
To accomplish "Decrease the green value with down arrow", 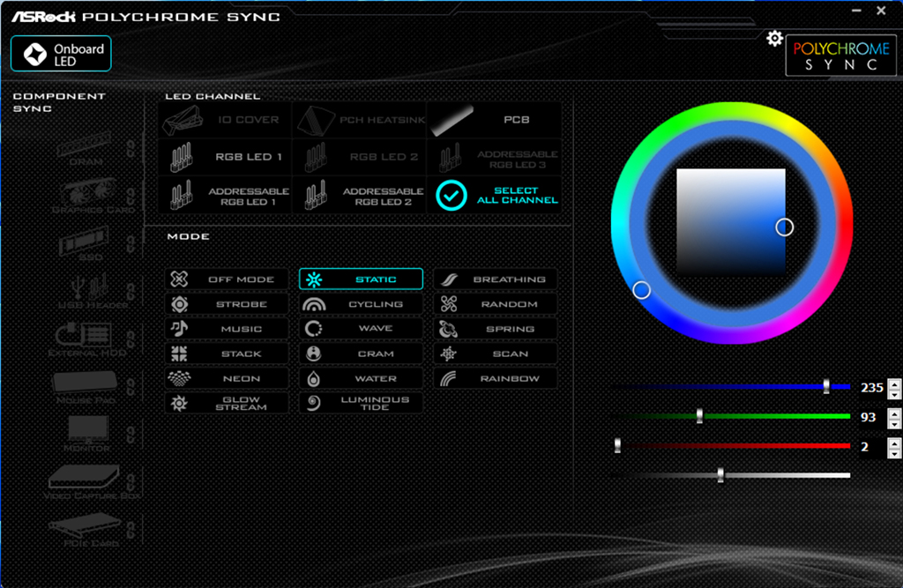I will [x=894, y=424].
